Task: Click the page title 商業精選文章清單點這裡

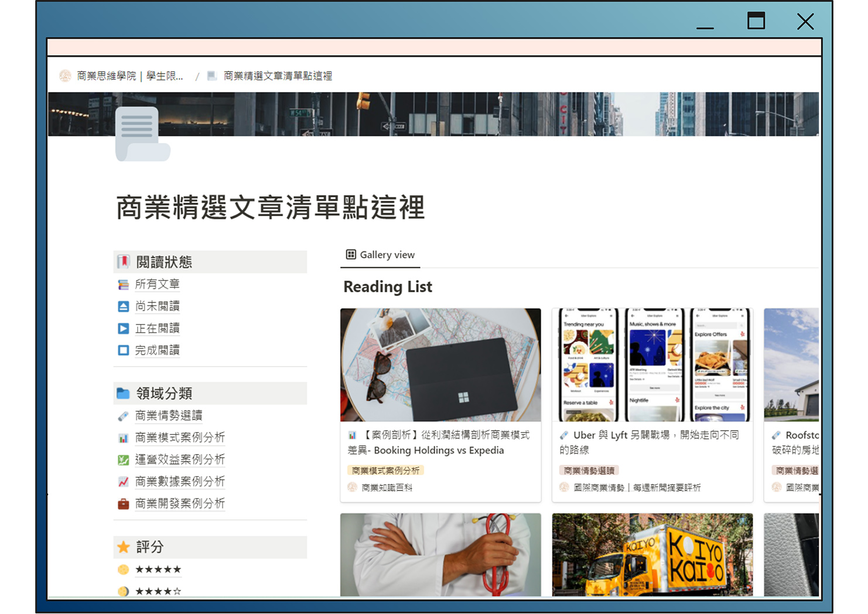Action: click(271, 207)
